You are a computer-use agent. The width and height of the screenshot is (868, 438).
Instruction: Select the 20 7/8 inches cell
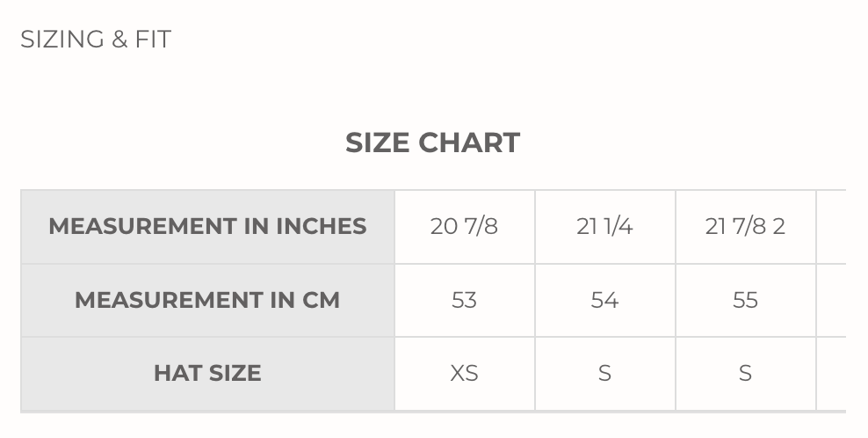(x=464, y=226)
